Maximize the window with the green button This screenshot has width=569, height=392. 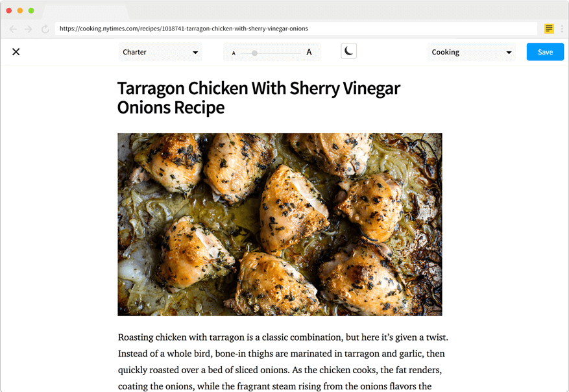tap(31, 10)
